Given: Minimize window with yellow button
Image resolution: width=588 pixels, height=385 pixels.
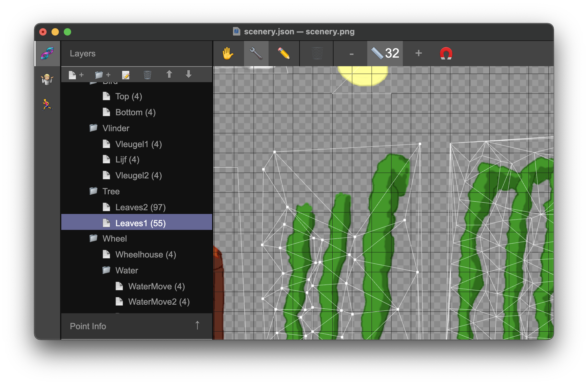Looking at the screenshot, I should pyautogui.click(x=55, y=32).
